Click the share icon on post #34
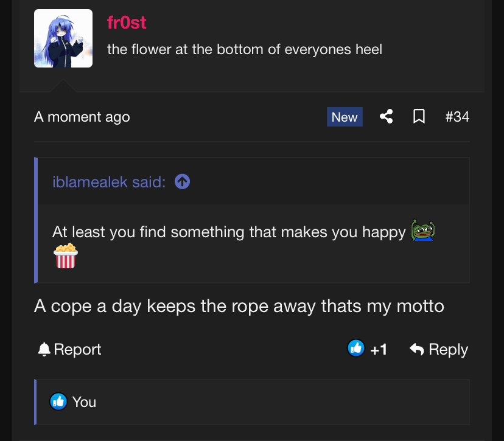 coord(386,116)
